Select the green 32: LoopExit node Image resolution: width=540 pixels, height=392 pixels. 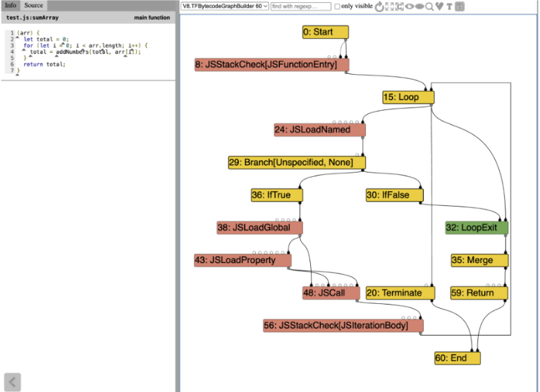477,228
